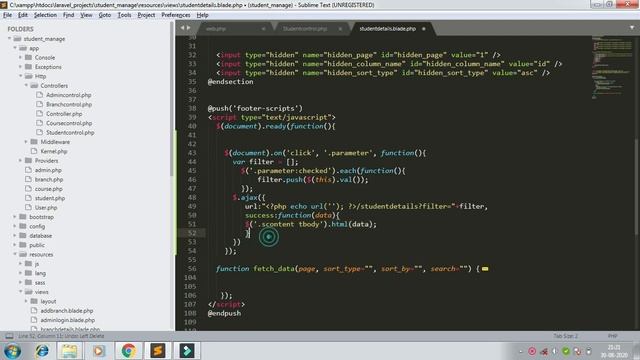This screenshot has width=640, height=360.
Task: Open the tab list dropdown arrow
Action: pyautogui.click(x=632, y=28)
